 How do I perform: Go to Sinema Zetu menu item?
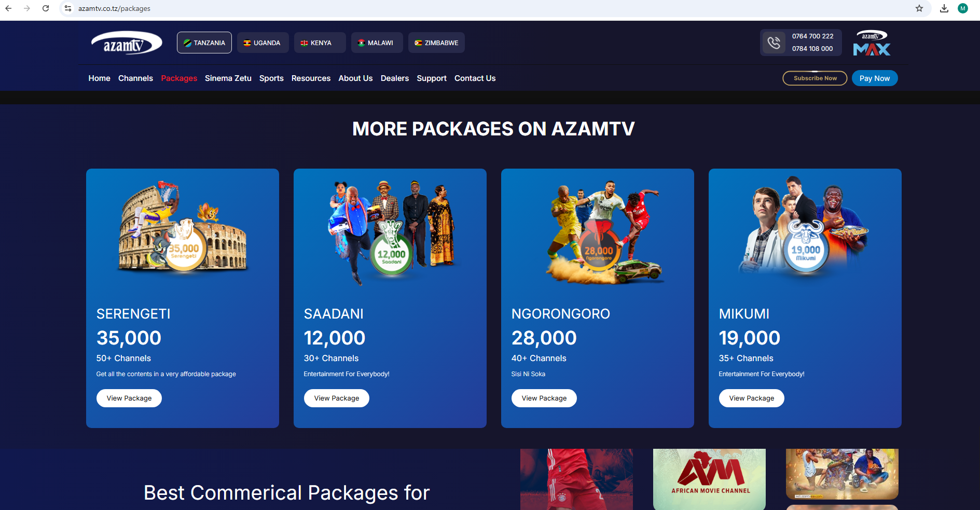tap(228, 78)
